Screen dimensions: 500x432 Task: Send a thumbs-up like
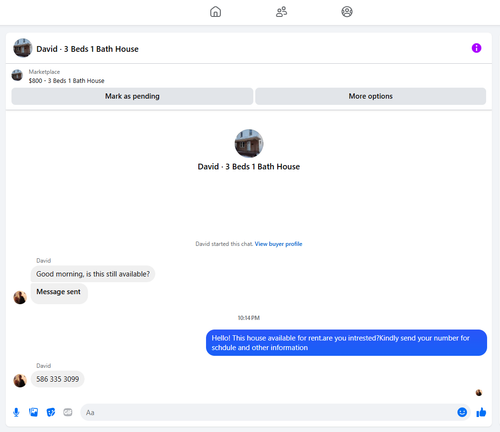481,412
